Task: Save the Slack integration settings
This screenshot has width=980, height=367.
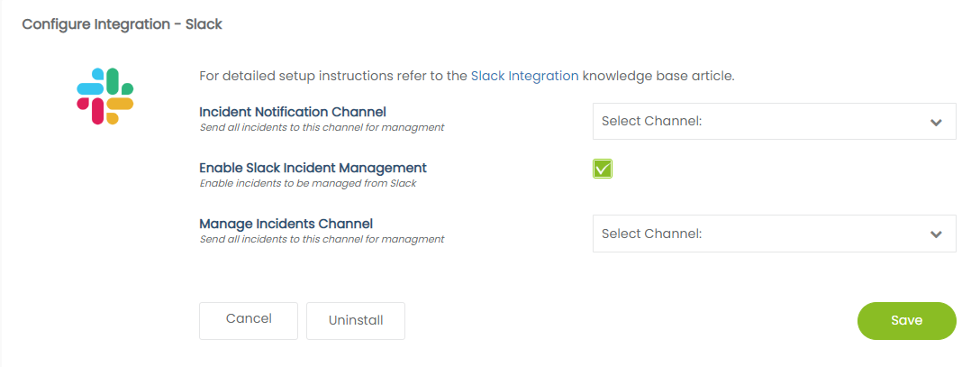Action: coord(906,320)
